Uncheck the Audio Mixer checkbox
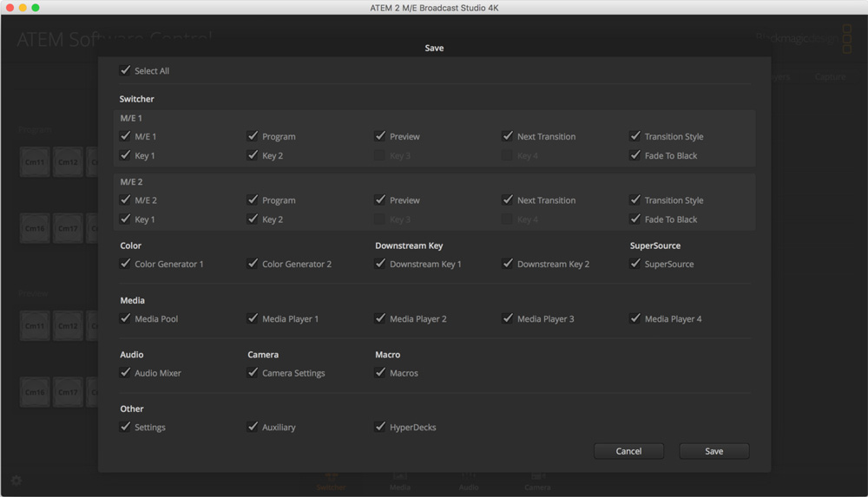Screen dimensions: 868x497 pyautogui.click(x=126, y=373)
